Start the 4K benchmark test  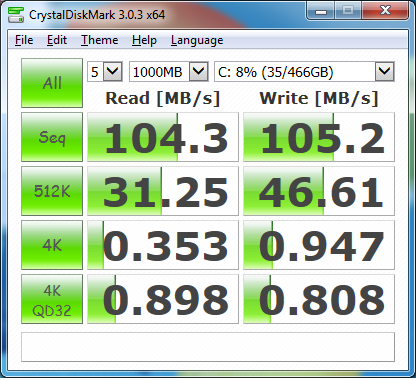[x=52, y=245]
